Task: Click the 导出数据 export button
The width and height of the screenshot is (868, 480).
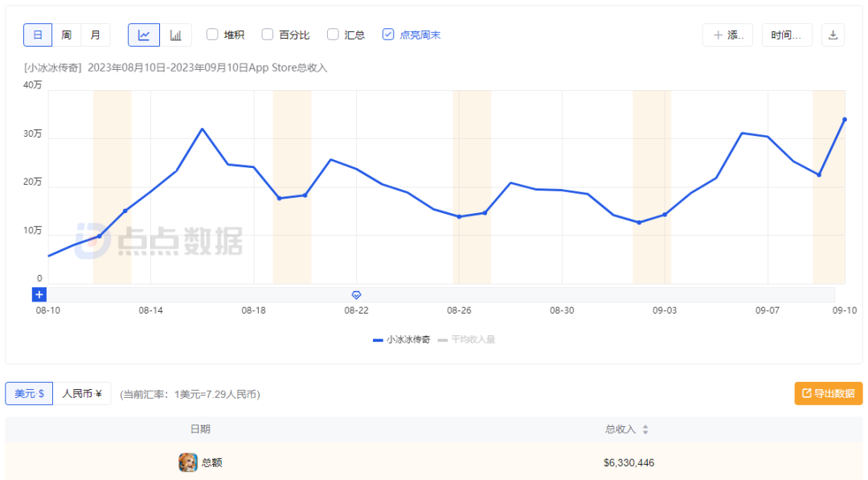Action: click(828, 393)
